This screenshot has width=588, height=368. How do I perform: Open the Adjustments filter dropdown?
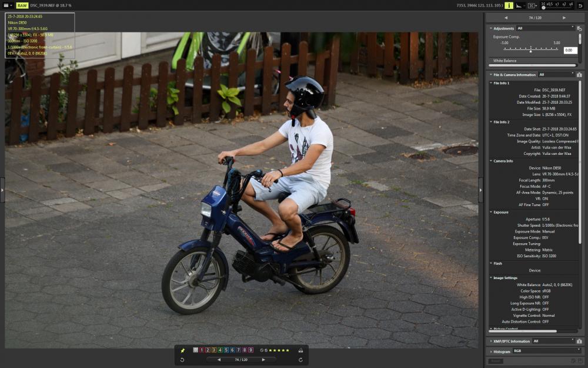[545, 28]
